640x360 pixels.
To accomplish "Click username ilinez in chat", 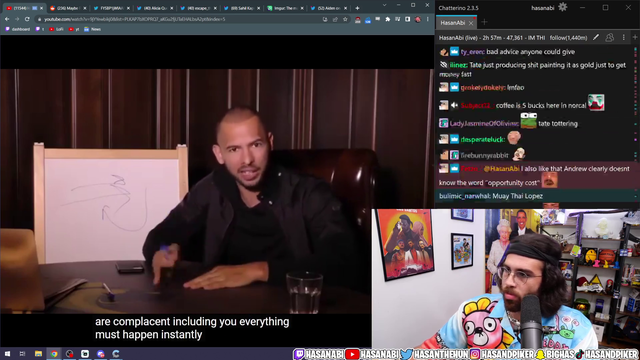I will [458, 65].
